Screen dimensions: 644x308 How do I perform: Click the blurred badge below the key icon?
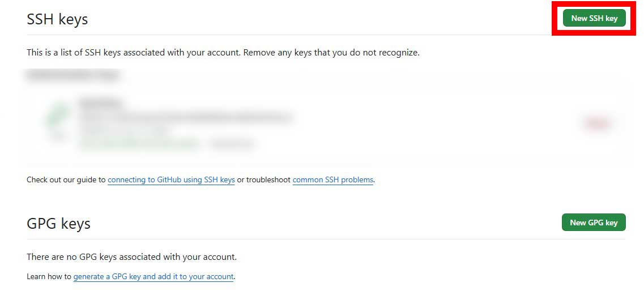(x=58, y=136)
